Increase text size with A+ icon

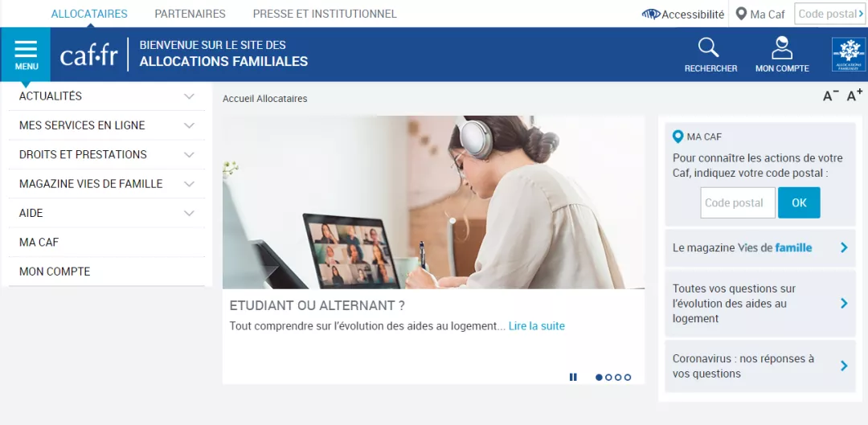point(854,95)
